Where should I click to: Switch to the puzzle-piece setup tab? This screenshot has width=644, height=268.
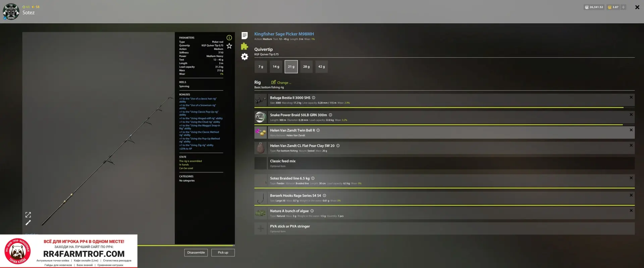click(245, 46)
